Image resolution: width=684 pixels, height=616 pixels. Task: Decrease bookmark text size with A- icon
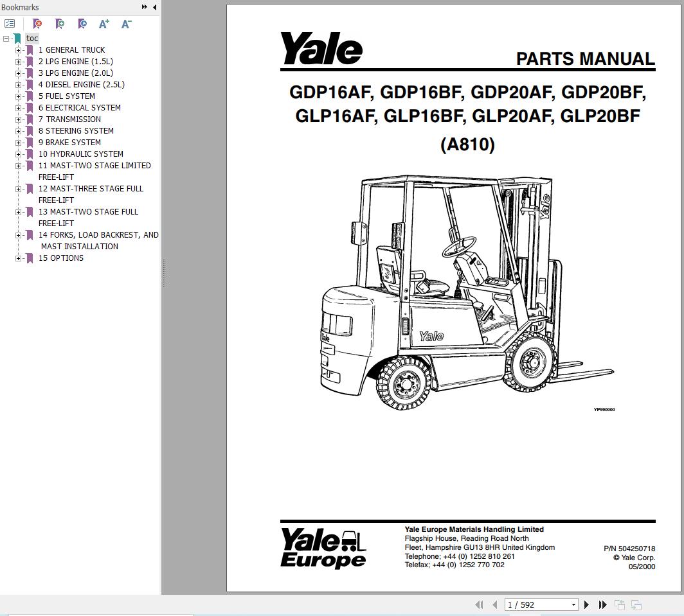coord(126,24)
